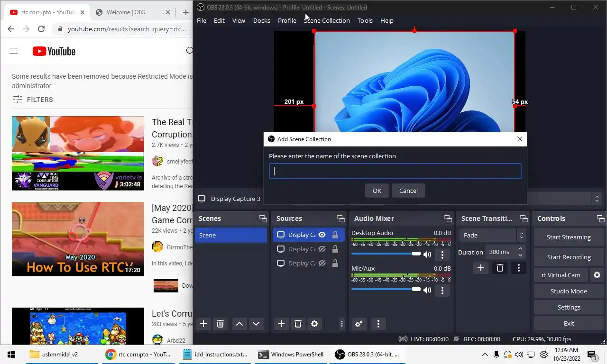Screen dimensions: 607x364
Task: Open Display Capture 3 toolbar spinner
Action: click(x=597, y=199)
